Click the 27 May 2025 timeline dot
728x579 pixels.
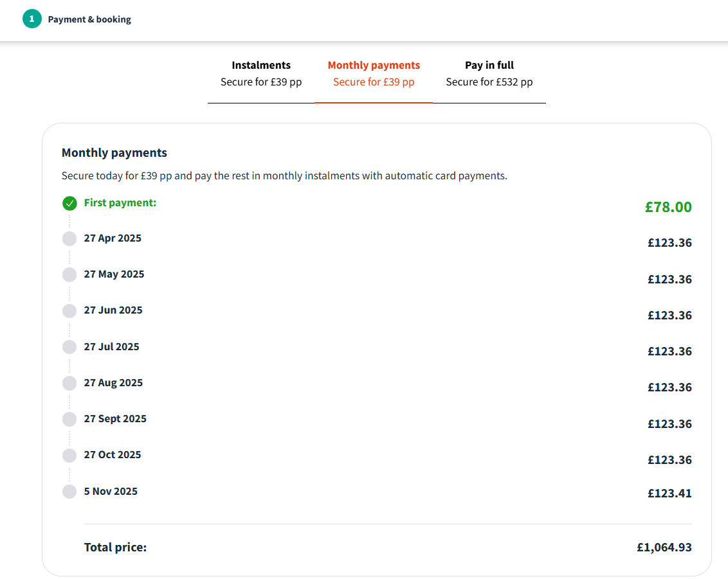coord(69,274)
